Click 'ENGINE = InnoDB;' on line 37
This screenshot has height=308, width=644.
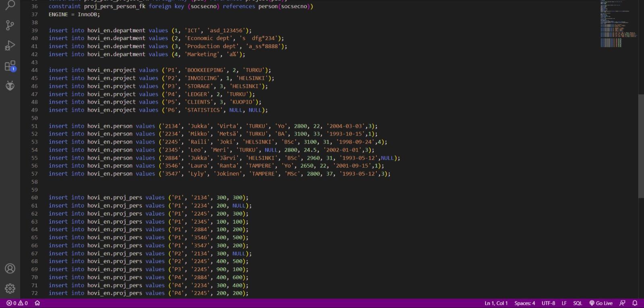74,14
